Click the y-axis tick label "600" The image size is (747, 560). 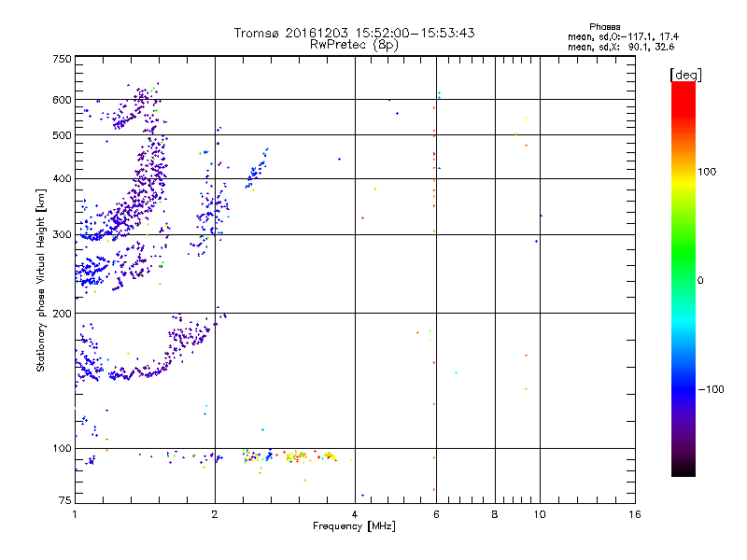click(63, 100)
